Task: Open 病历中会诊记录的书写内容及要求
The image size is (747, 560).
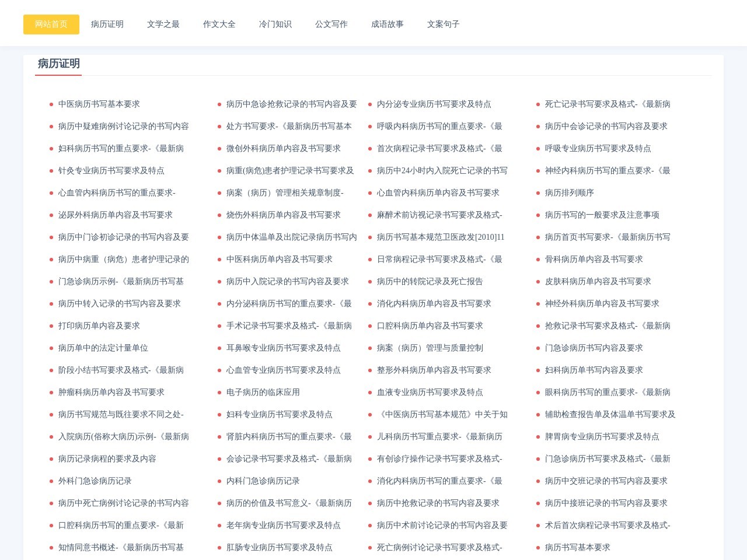Action: (606, 127)
